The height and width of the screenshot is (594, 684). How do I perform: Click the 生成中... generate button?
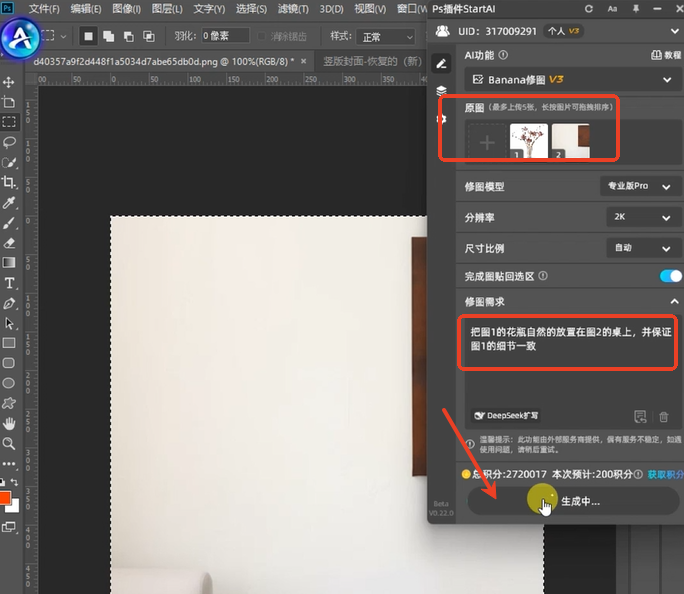pos(573,501)
